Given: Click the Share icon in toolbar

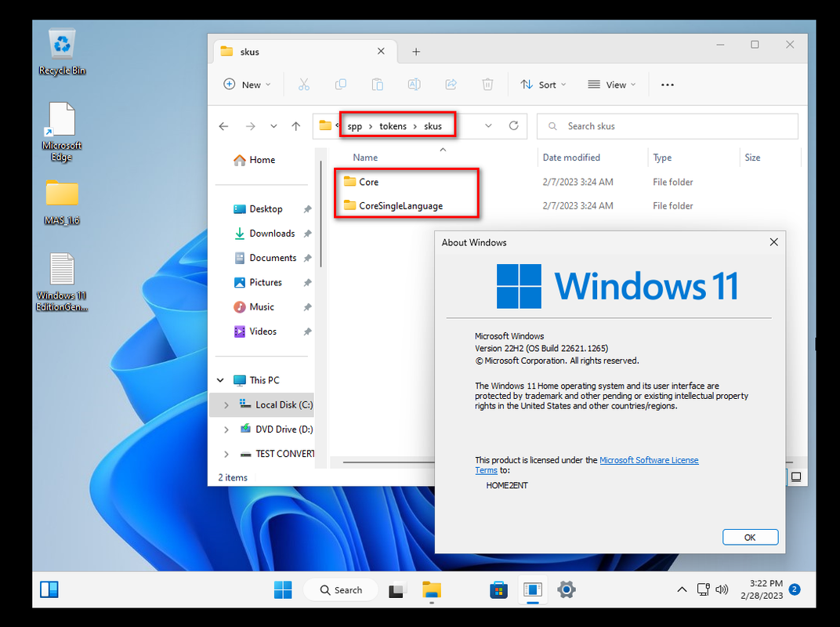Looking at the screenshot, I should coord(451,84).
